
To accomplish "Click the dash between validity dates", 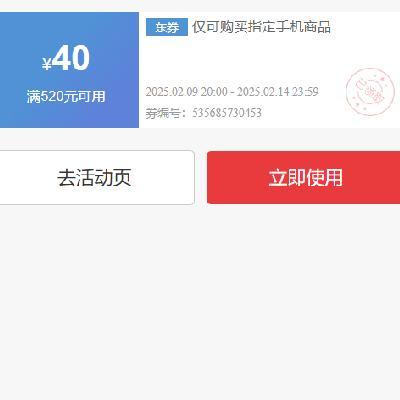I will [232, 92].
